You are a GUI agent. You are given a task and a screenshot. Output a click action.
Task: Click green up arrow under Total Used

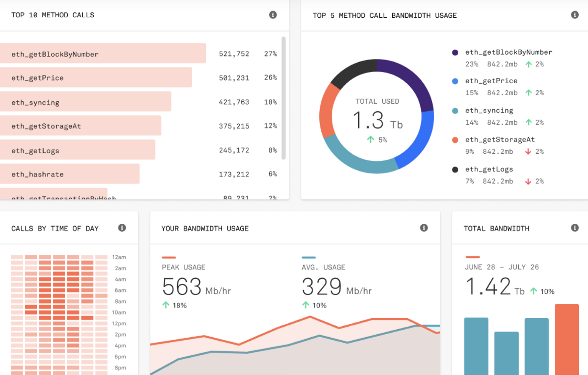click(x=370, y=140)
